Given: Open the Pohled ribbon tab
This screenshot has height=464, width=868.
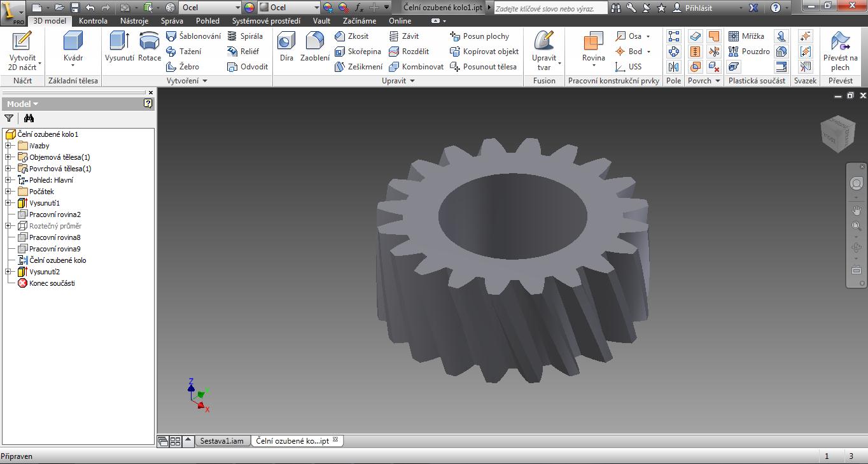Looking at the screenshot, I should (207, 21).
